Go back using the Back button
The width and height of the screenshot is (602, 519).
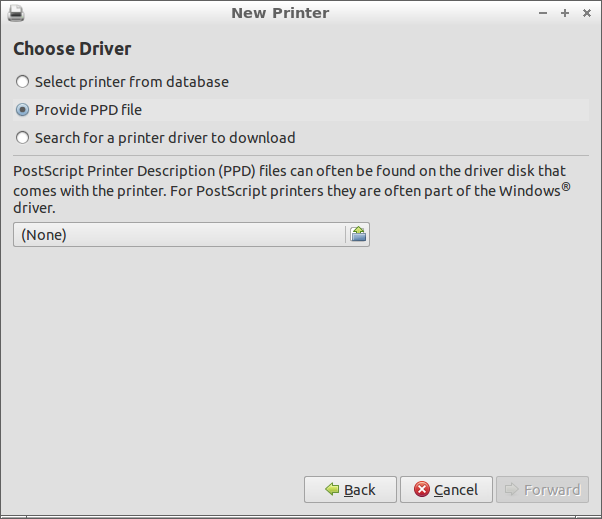point(350,490)
